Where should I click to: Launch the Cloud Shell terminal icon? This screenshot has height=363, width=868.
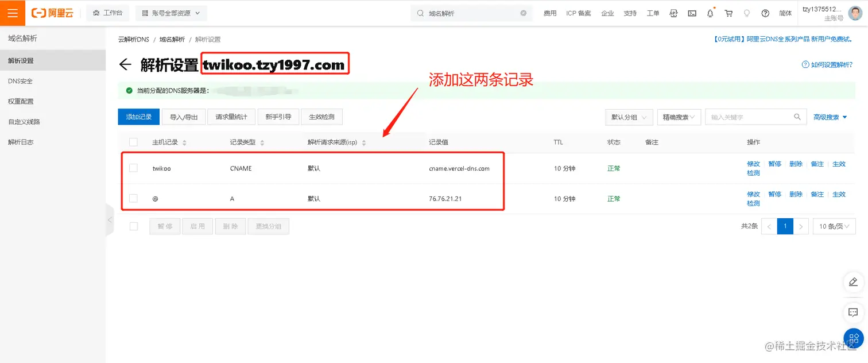pos(692,13)
